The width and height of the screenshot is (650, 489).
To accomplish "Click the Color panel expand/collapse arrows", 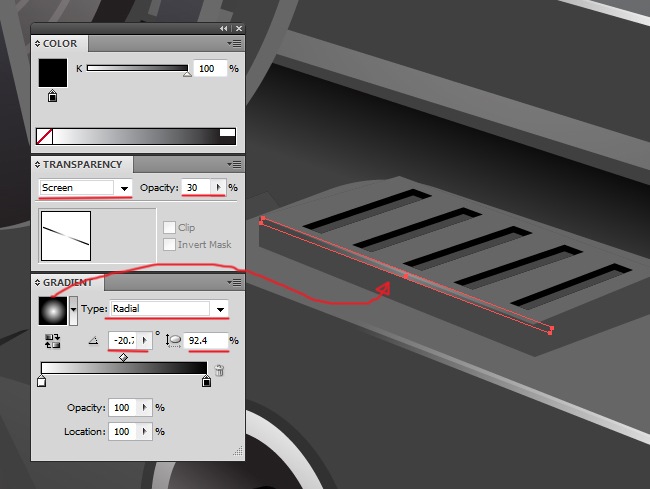I will tap(37, 44).
